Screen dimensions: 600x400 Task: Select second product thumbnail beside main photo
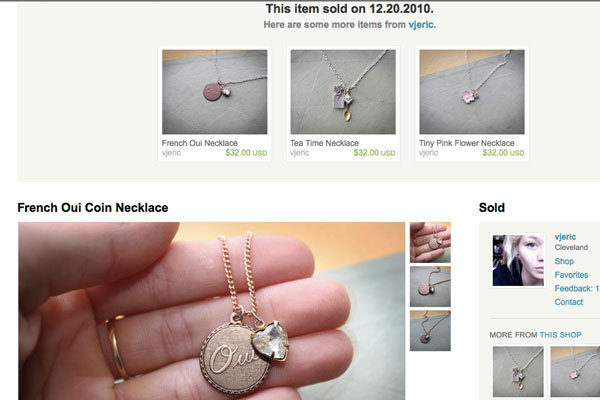[x=430, y=287]
